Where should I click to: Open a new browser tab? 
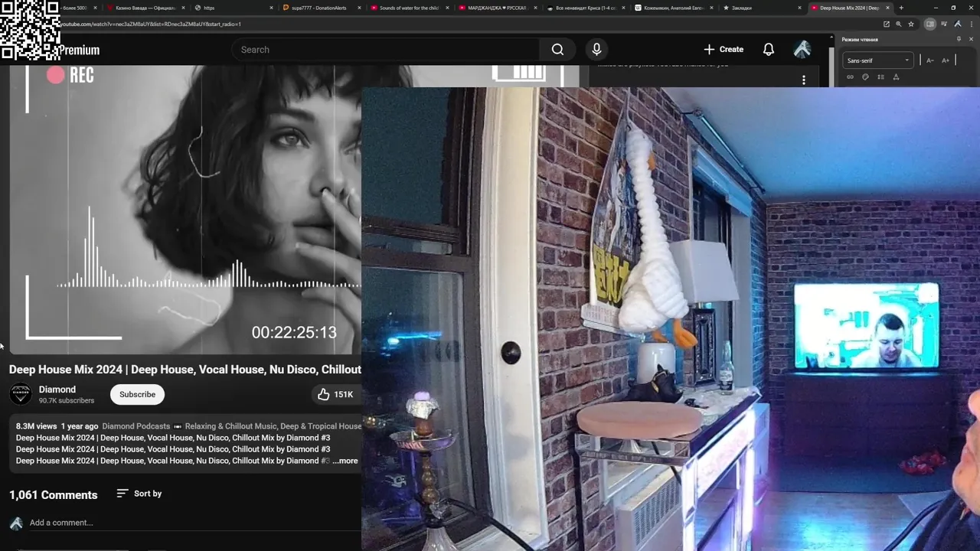pyautogui.click(x=901, y=8)
